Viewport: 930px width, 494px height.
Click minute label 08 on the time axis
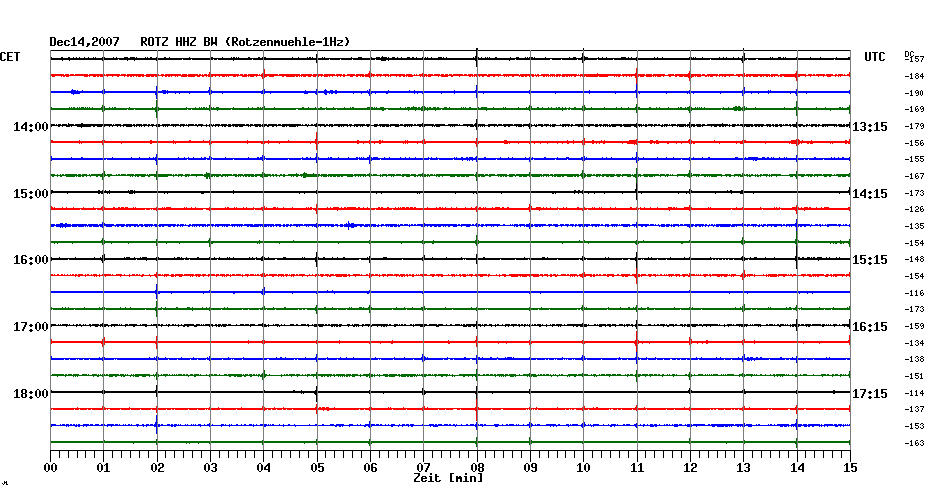pos(477,468)
